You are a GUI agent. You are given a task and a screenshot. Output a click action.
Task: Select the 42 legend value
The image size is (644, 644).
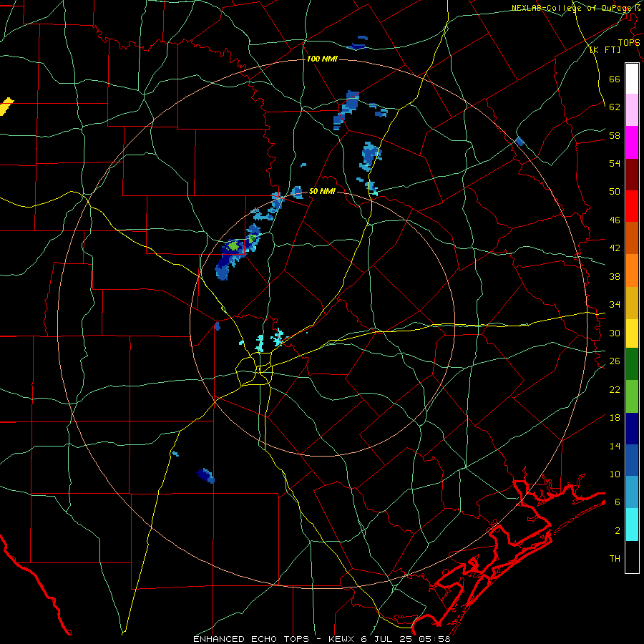pyautogui.click(x=615, y=248)
